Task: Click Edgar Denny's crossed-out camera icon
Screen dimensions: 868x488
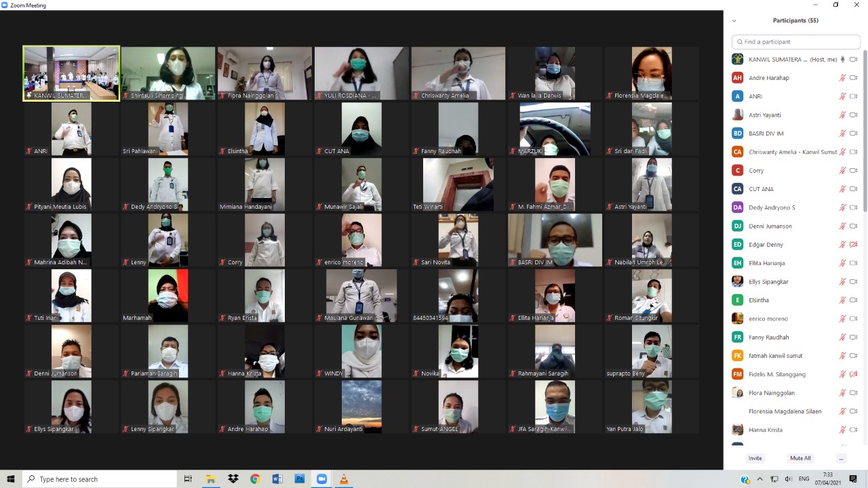Action: pyautogui.click(x=854, y=245)
